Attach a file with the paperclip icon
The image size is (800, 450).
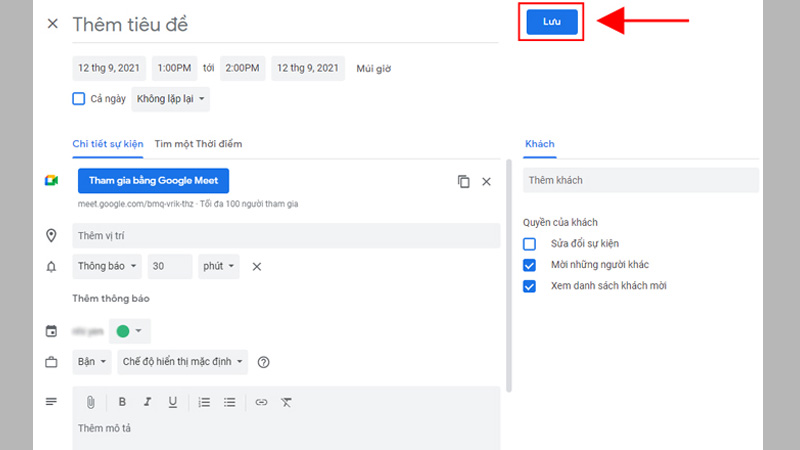[90, 403]
